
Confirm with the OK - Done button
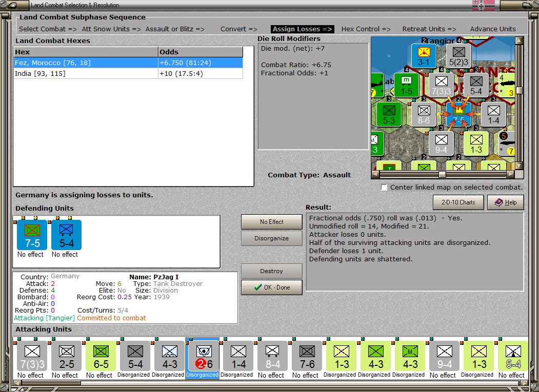click(272, 287)
